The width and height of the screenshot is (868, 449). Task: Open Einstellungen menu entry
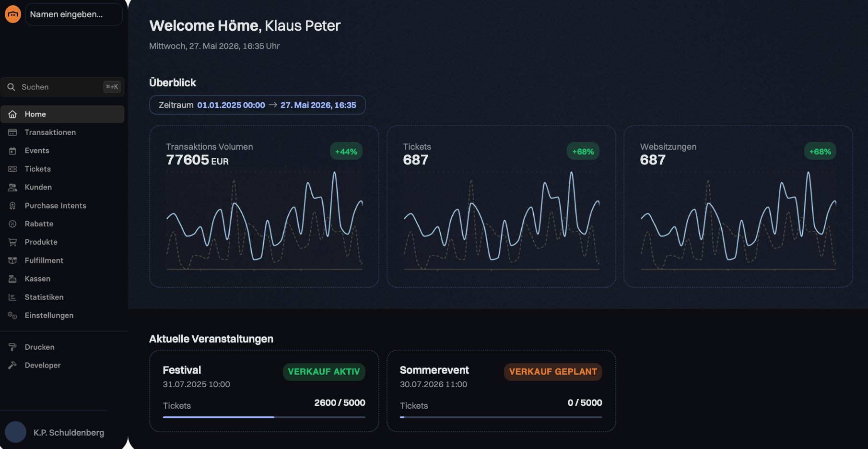pos(62,315)
